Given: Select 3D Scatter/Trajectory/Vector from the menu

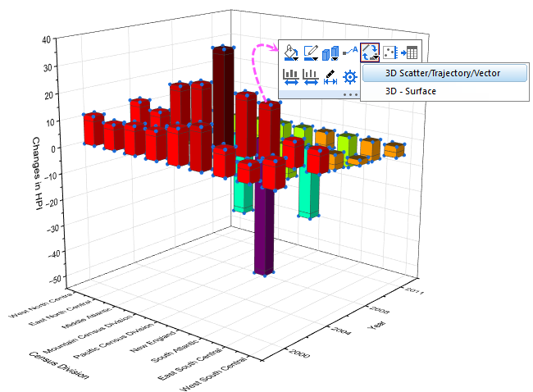Looking at the screenshot, I should [x=444, y=73].
